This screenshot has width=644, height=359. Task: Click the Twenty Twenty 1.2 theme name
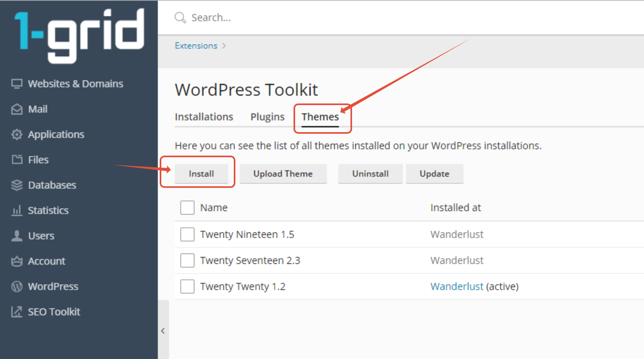click(x=243, y=287)
